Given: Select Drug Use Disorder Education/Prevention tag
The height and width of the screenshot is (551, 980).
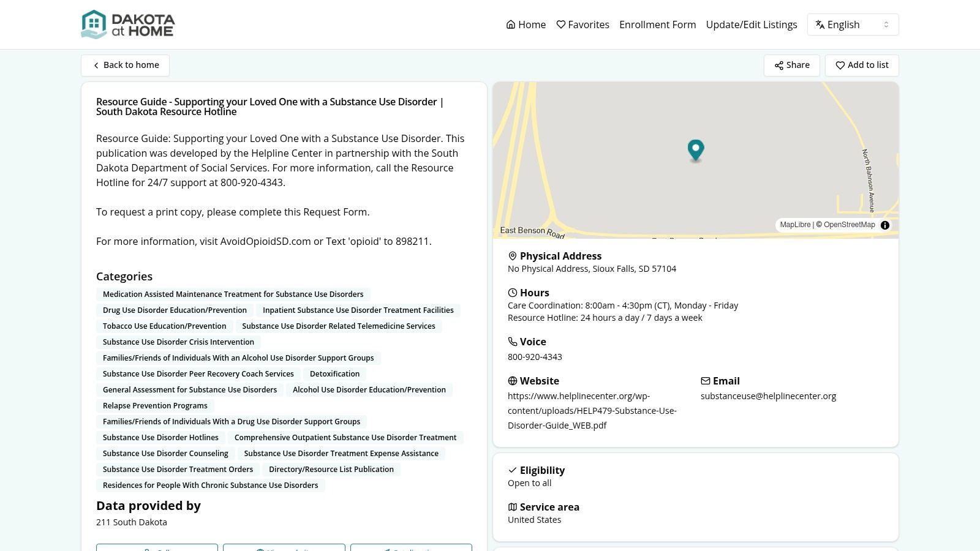Looking at the screenshot, I should (175, 310).
